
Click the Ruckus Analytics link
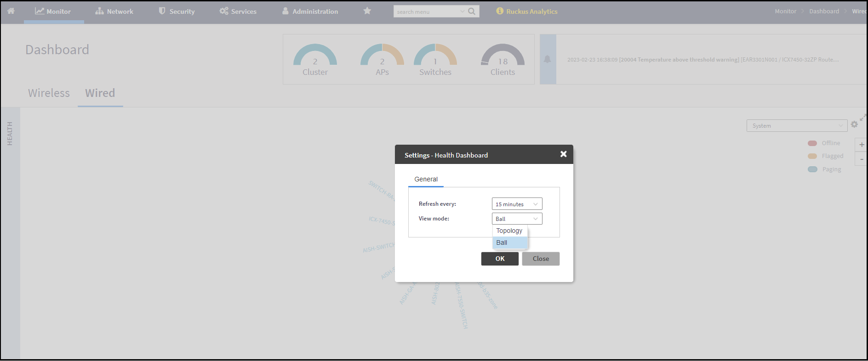(x=532, y=11)
